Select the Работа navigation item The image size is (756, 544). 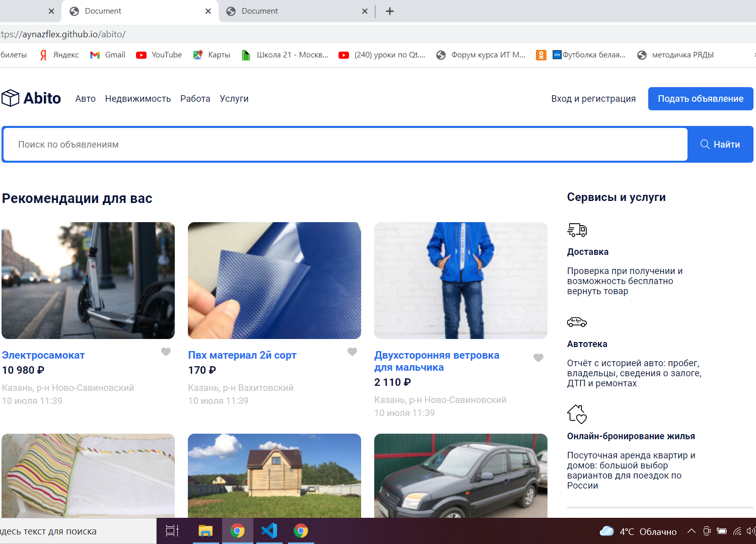click(195, 99)
